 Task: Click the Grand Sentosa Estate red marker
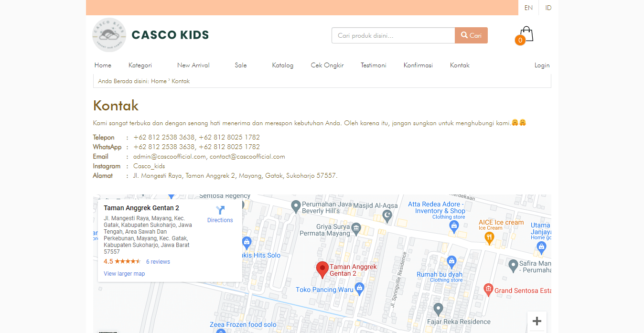click(488, 289)
